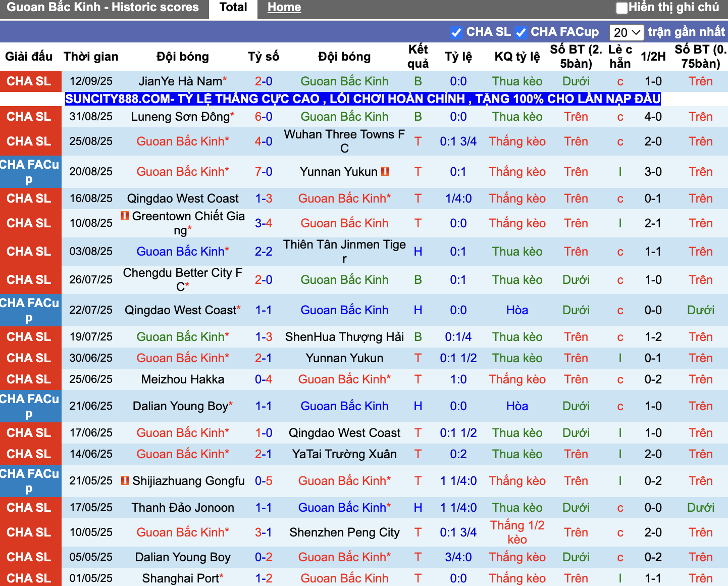This screenshot has height=586, width=728.
Task: Click the 1/2H column header
Action: coord(653,57)
